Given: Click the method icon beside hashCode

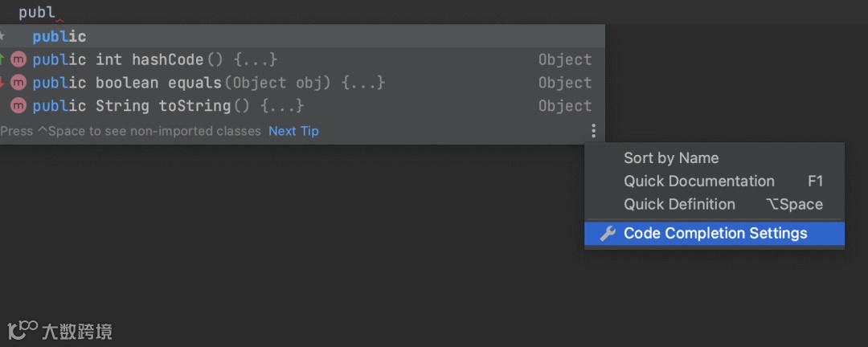Looking at the screenshot, I should point(18,59).
